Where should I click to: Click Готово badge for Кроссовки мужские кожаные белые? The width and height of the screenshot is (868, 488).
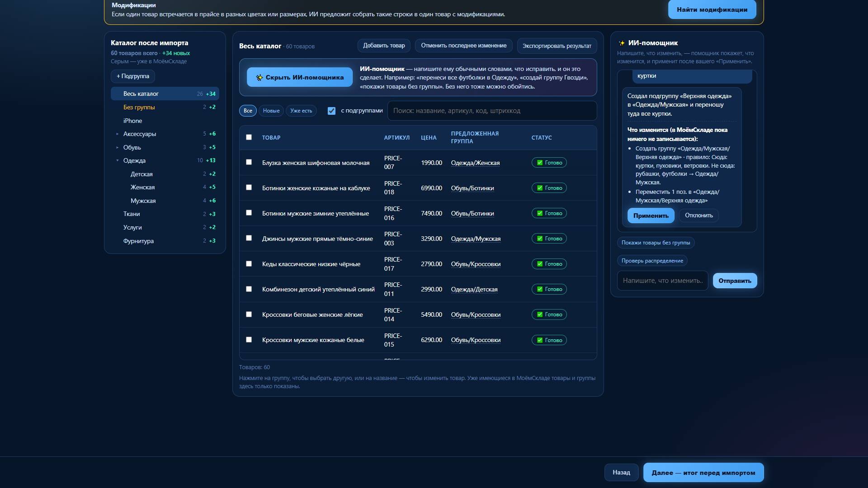pyautogui.click(x=549, y=340)
